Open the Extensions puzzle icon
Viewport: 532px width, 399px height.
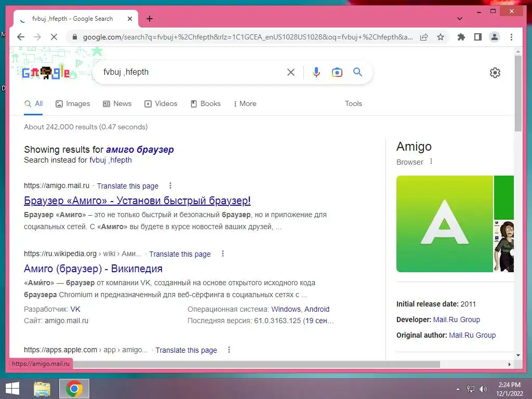461,37
